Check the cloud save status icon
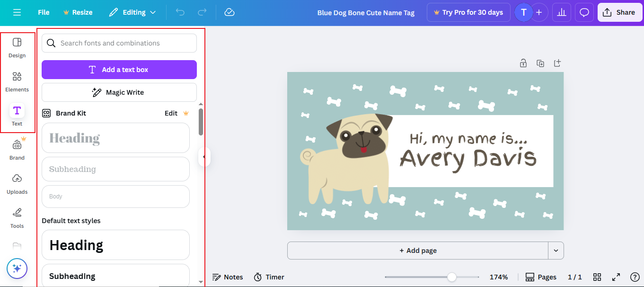 click(229, 12)
